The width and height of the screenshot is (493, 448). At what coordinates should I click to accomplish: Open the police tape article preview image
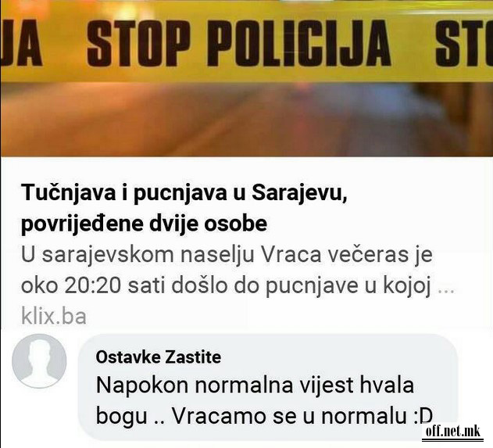[x=247, y=78]
